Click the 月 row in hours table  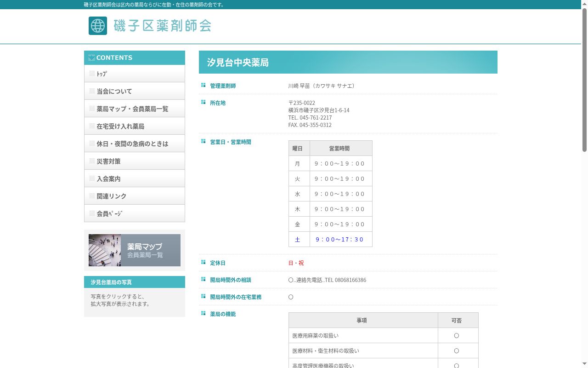330,163
